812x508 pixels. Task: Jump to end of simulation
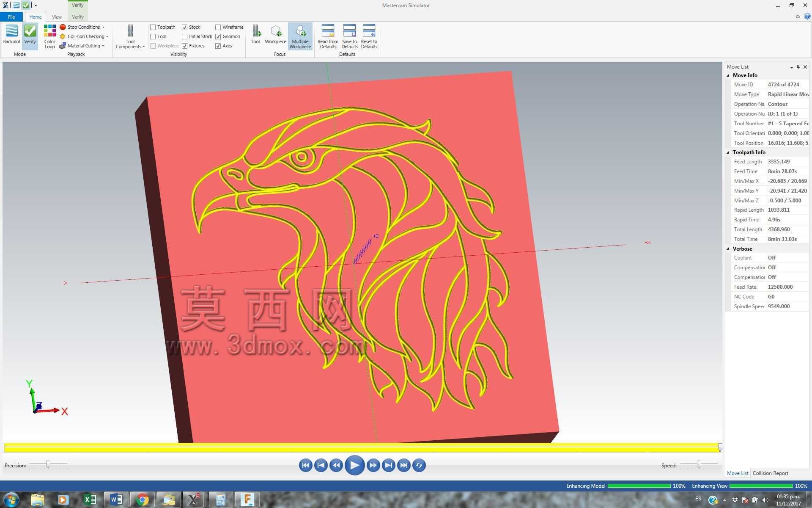pos(404,465)
